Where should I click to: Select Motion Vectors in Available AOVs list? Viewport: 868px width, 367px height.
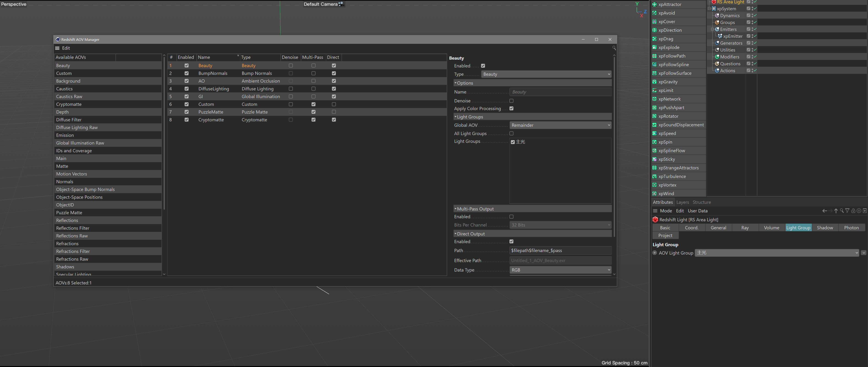pyautogui.click(x=108, y=174)
